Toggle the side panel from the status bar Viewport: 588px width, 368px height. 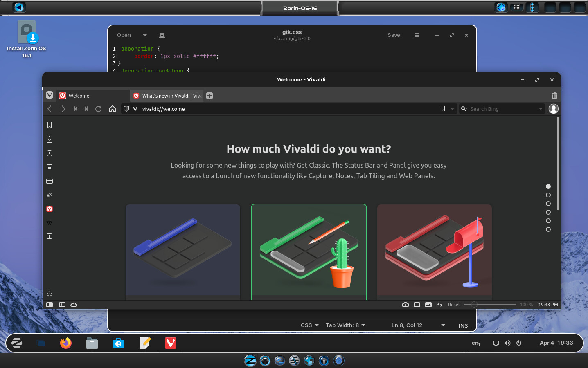click(50, 305)
